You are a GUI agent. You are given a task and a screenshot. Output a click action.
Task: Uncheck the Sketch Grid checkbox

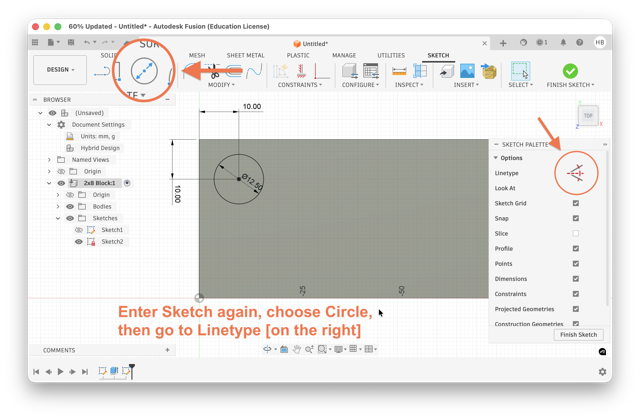[576, 203]
